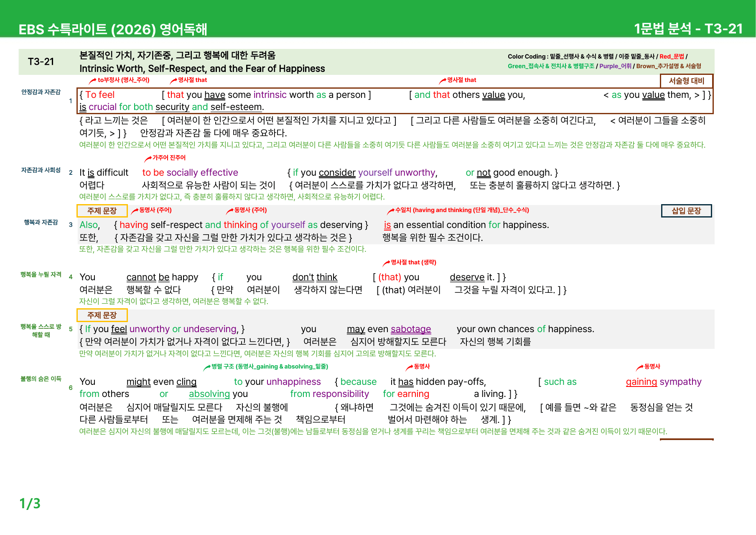Click the clause '[ and that others value you,'
The width and height of the screenshot is (756, 535).
[x=467, y=95]
